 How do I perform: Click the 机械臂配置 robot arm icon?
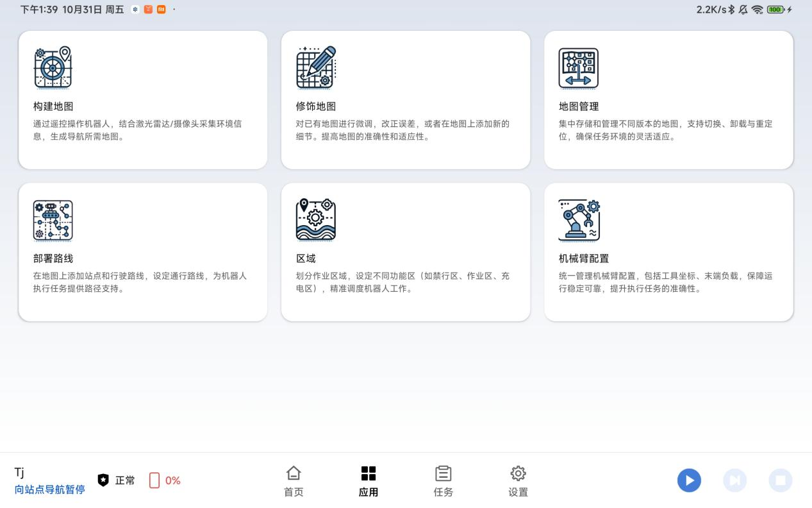click(x=579, y=220)
